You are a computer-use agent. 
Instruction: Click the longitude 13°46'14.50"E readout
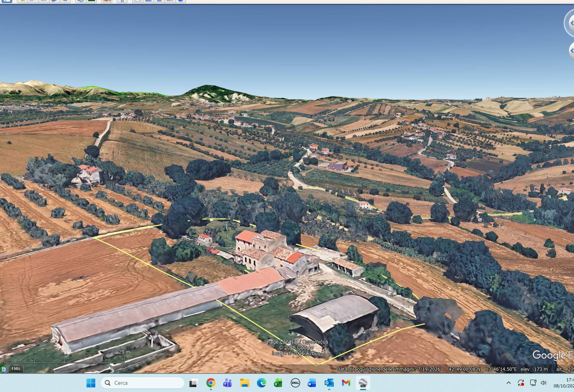(501, 369)
